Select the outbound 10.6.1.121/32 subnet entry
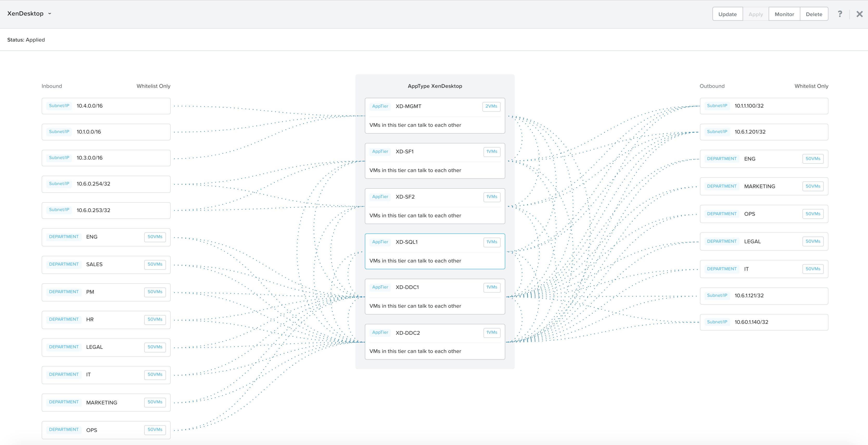This screenshot has height=445, width=868. (x=764, y=296)
